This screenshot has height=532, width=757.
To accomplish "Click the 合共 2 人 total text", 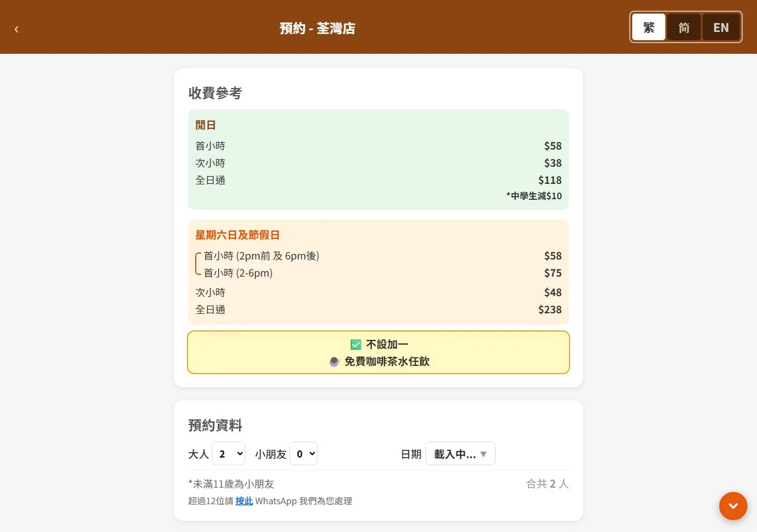I will [548, 484].
